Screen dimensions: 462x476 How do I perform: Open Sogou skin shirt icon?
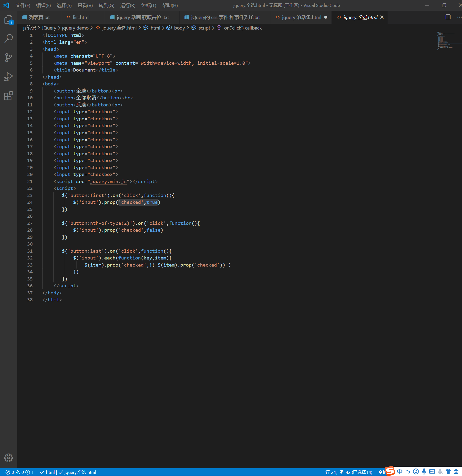(448, 471)
